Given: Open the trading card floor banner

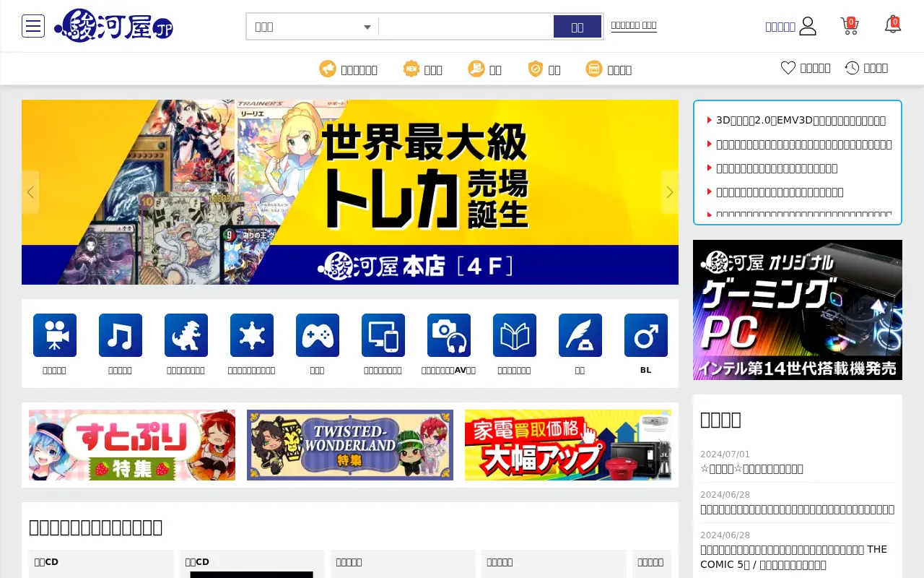Looking at the screenshot, I should pyautogui.click(x=350, y=192).
